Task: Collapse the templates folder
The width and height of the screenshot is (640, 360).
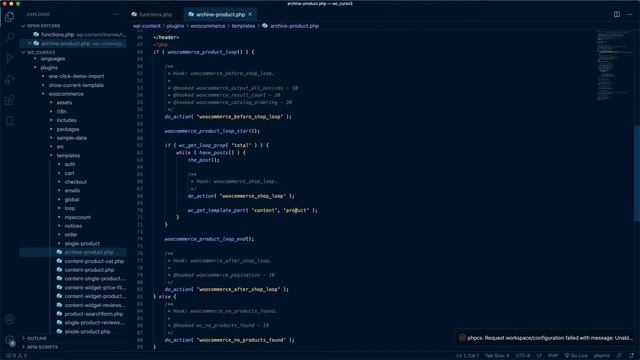Action: [68, 156]
